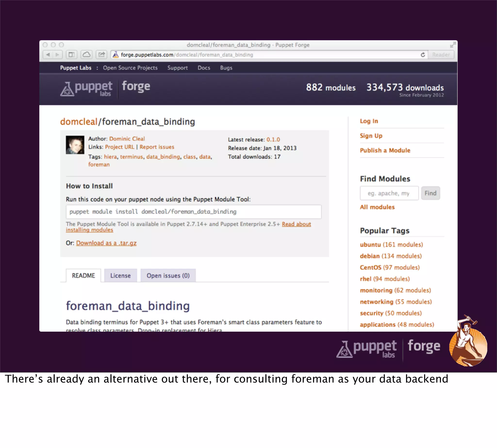Select the foreman tag

coord(99,164)
